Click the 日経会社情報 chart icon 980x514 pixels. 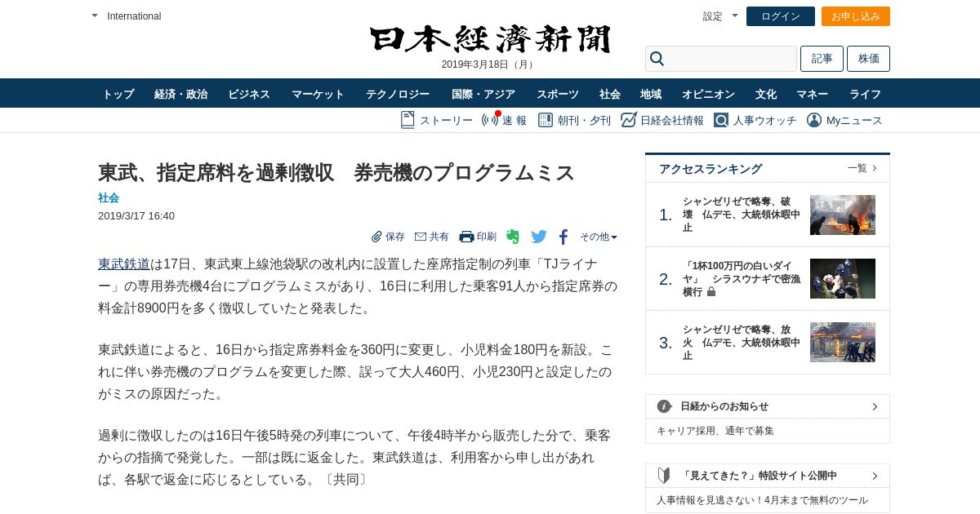[628, 120]
